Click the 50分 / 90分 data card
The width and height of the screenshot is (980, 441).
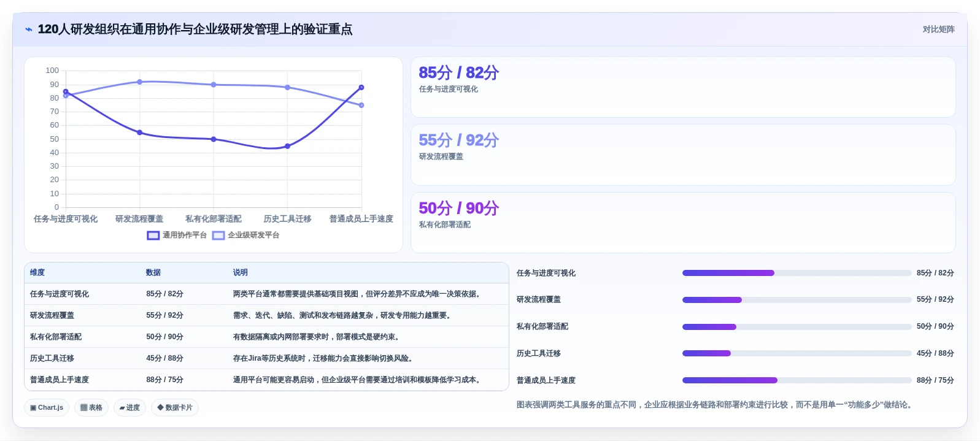click(683, 223)
